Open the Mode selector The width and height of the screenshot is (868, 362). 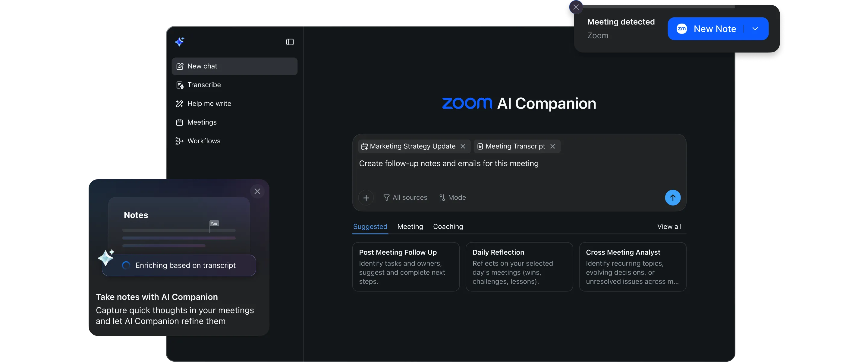pos(452,197)
